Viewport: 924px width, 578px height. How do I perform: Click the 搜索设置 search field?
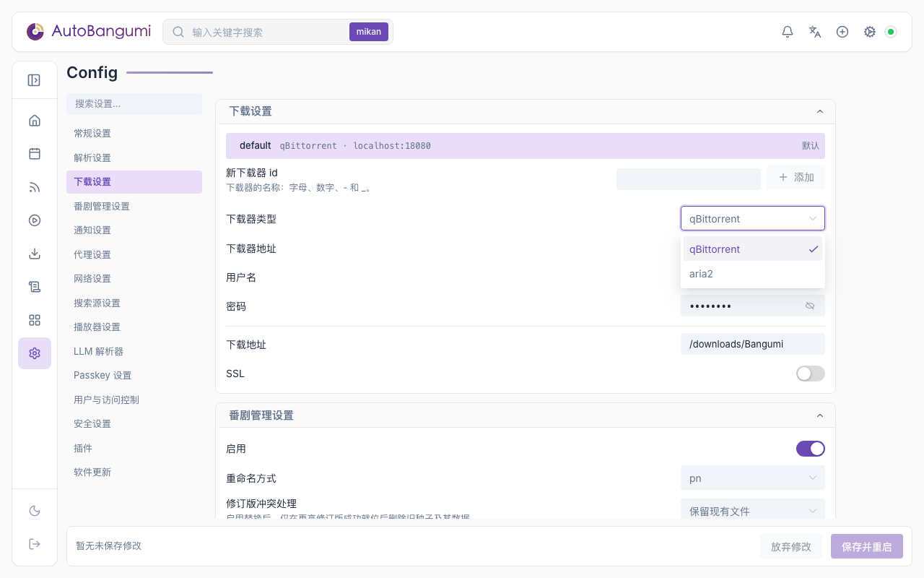point(134,104)
